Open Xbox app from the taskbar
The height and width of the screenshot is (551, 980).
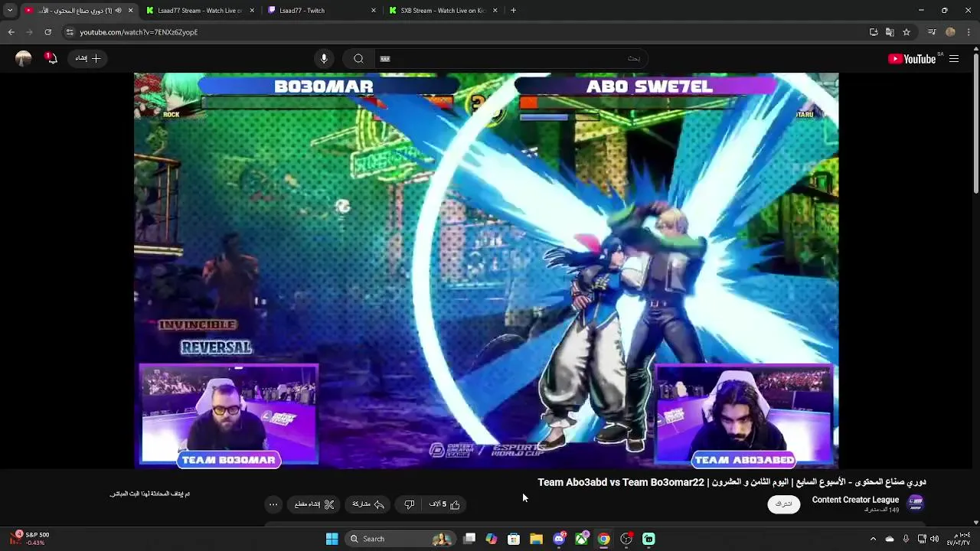coord(582,539)
